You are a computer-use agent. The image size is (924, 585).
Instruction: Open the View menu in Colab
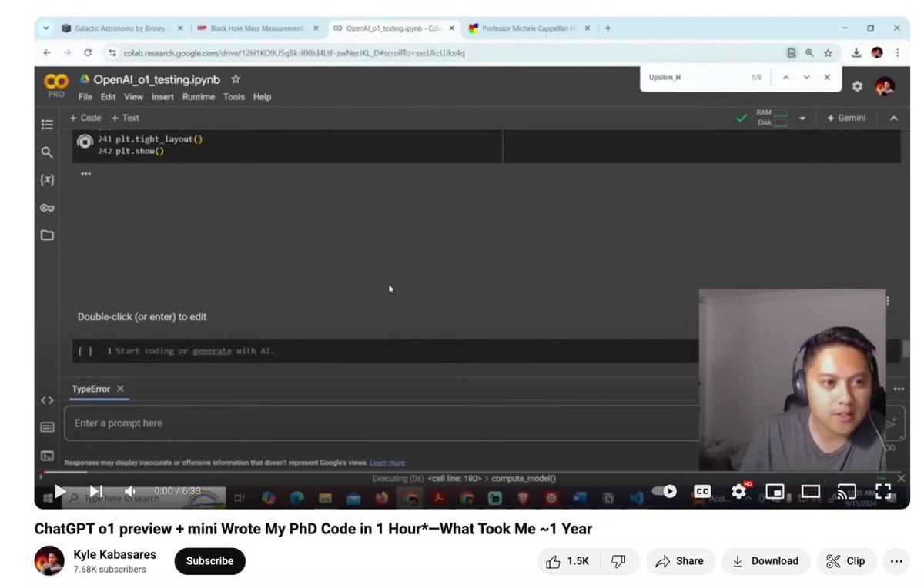click(x=133, y=97)
